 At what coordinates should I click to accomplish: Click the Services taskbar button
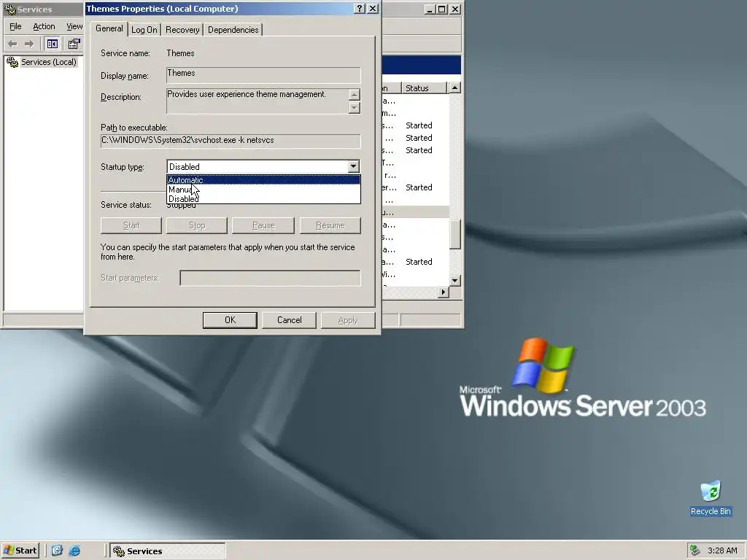168,551
